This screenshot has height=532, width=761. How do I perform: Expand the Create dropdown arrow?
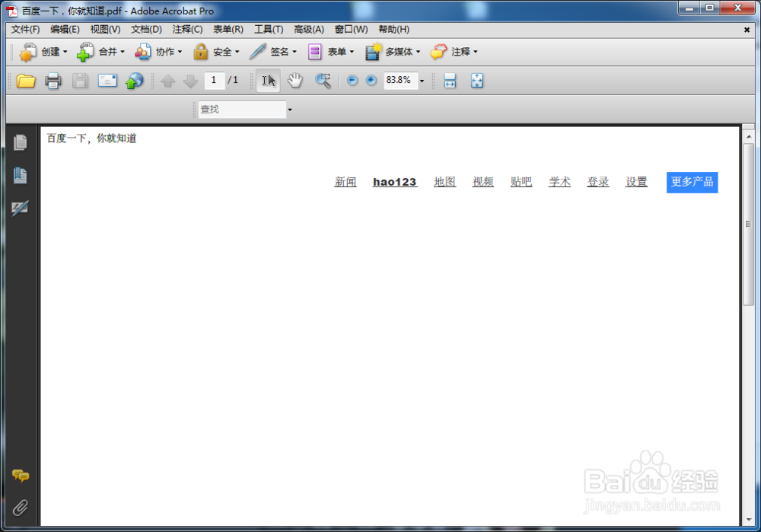65,52
